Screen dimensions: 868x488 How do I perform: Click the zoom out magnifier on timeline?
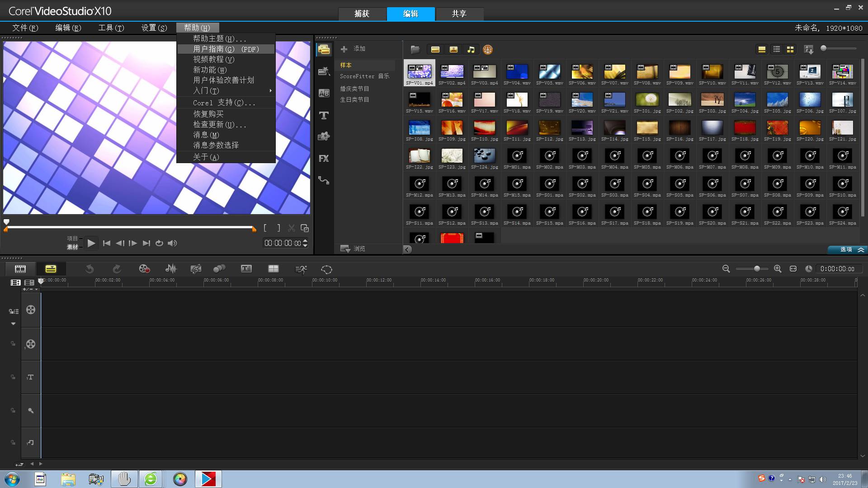click(x=726, y=269)
